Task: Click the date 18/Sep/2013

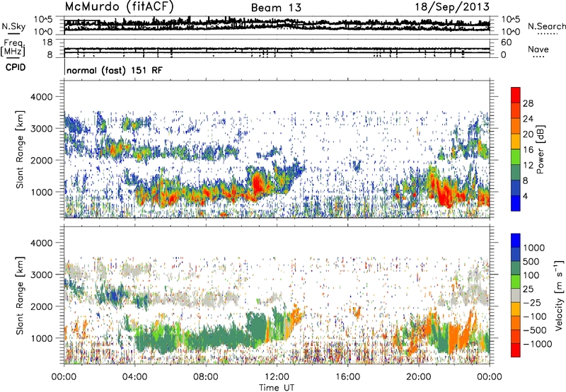Action: 452,7
